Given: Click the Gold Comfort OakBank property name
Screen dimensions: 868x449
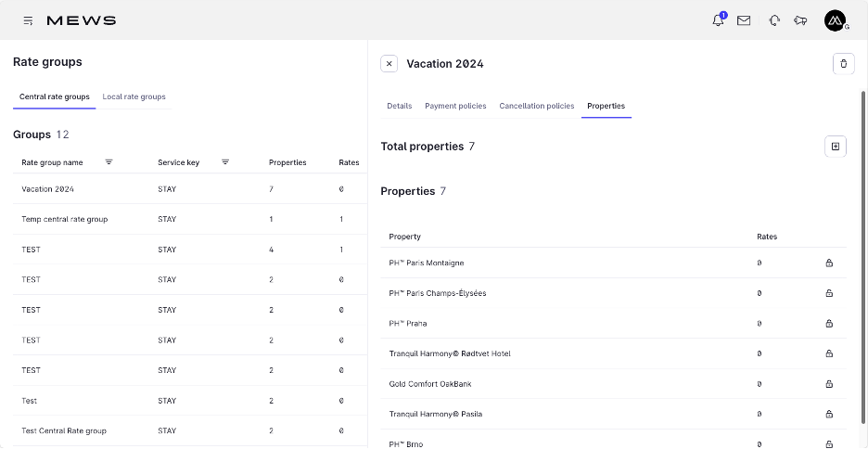Looking at the screenshot, I should [430, 384].
